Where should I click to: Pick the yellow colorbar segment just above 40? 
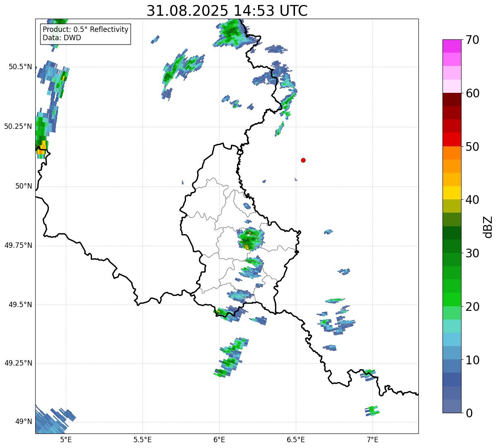coord(454,193)
